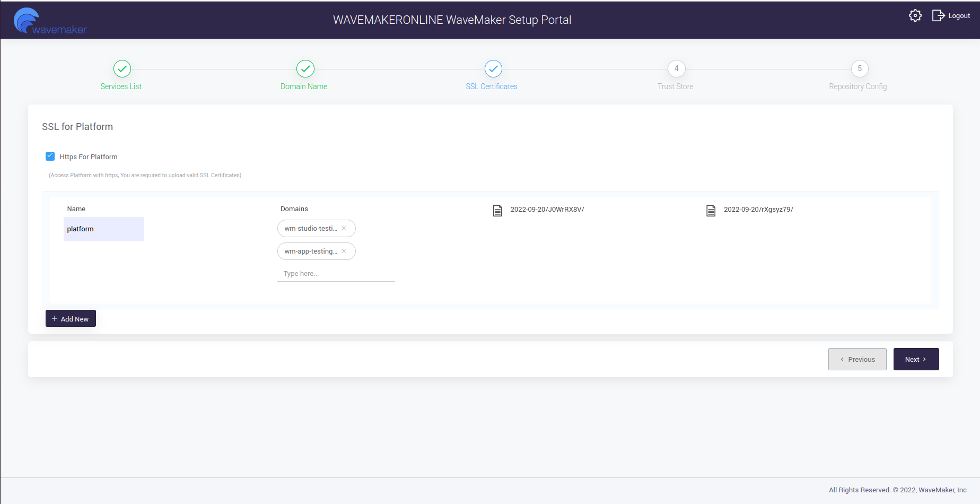Uncheck the Https For Platform checkbox
Image resolution: width=980 pixels, height=504 pixels.
coord(50,156)
